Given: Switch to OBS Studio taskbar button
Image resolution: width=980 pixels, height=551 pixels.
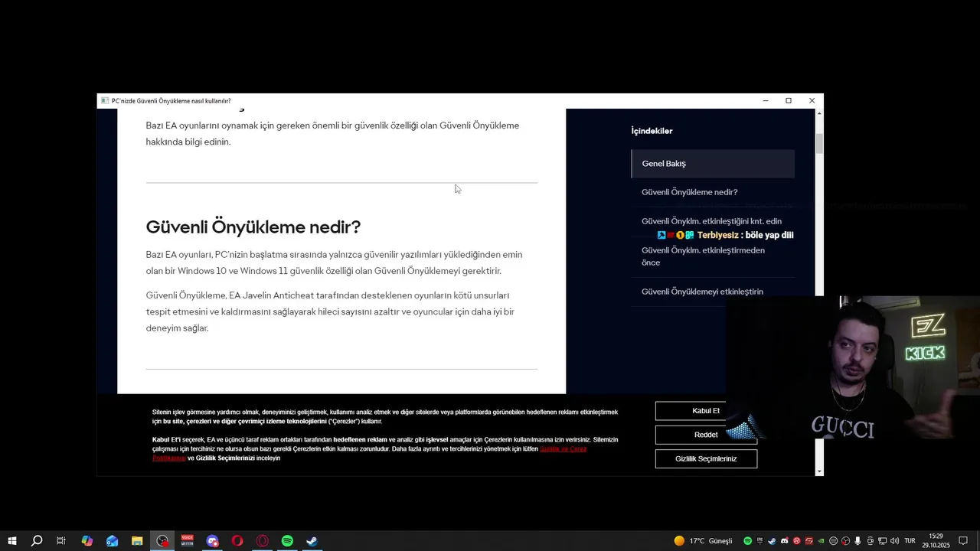Looking at the screenshot, I should 162,541.
